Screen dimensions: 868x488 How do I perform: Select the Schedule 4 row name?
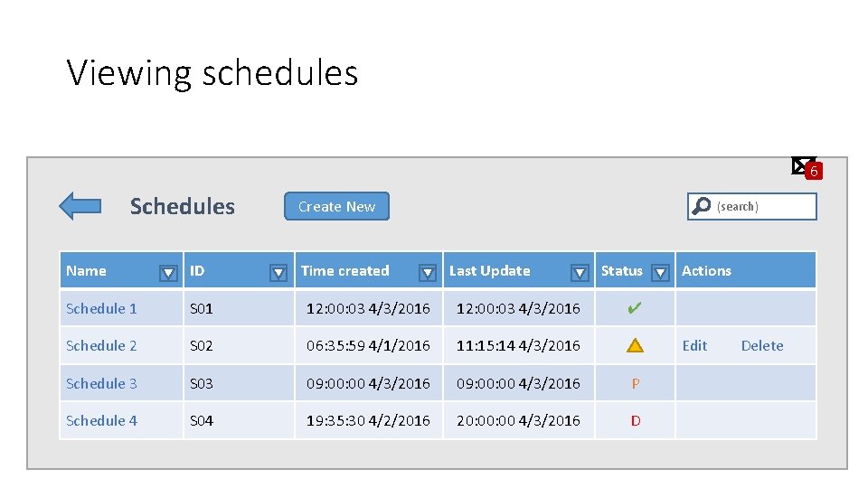pos(101,420)
